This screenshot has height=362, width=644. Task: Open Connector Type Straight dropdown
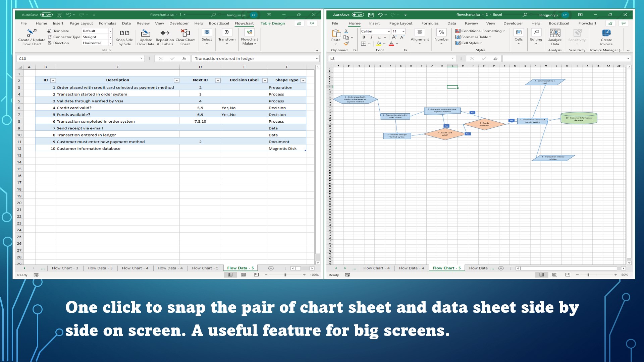[110, 37]
